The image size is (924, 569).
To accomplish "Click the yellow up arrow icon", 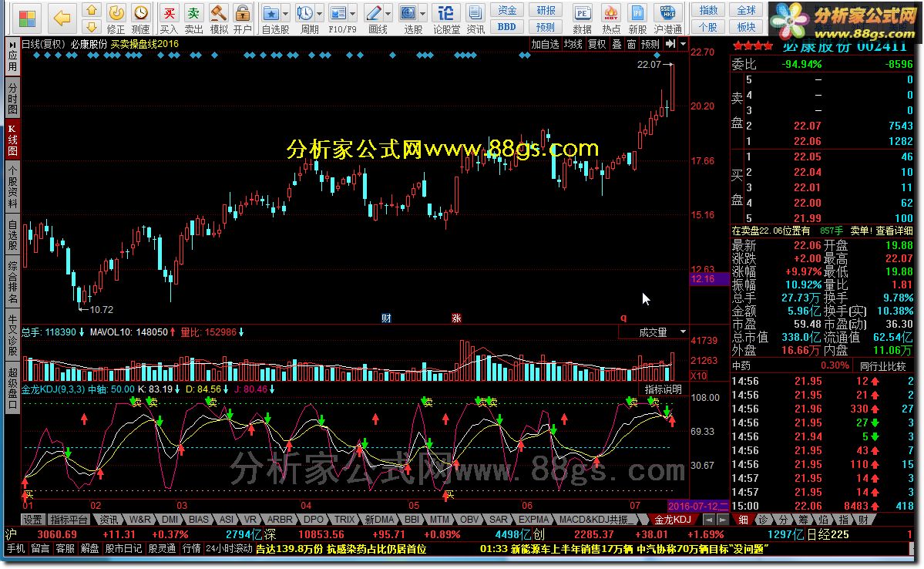I will click(x=92, y=11).
